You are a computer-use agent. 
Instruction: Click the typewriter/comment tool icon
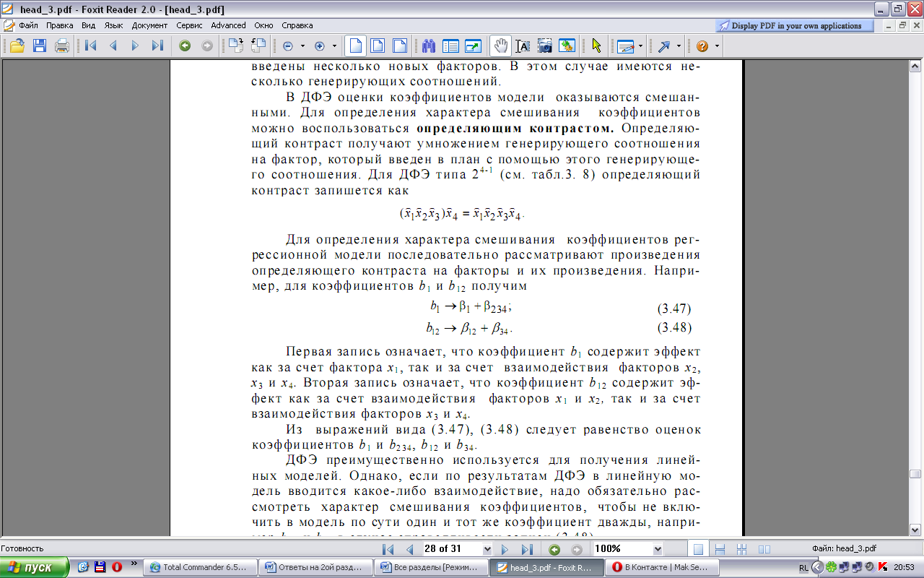[x=626, y=46]
